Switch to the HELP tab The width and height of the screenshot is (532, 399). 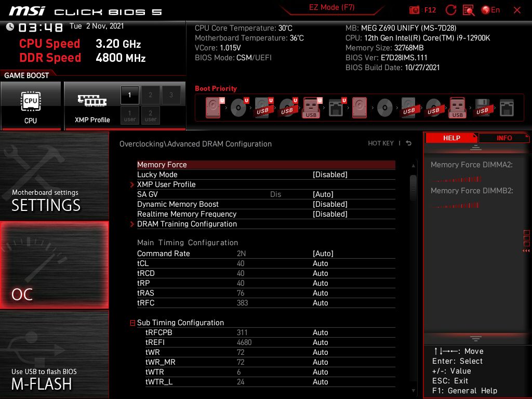tap(451, 138)
